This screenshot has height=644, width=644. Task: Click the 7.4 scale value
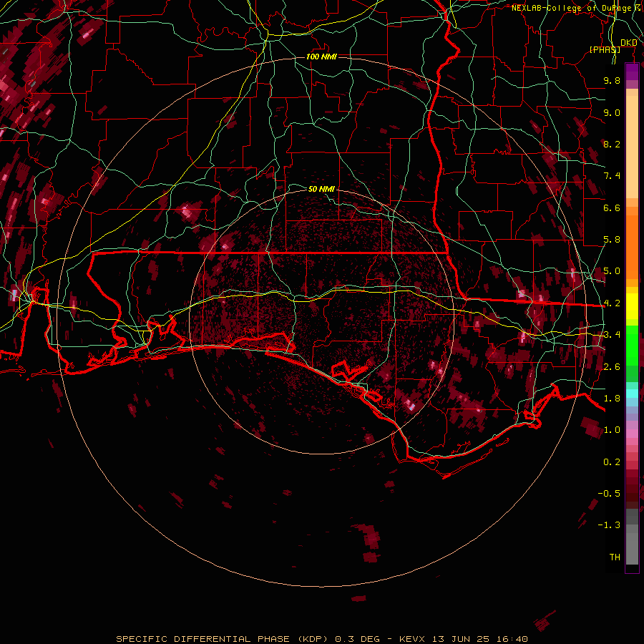click(612, 176)
